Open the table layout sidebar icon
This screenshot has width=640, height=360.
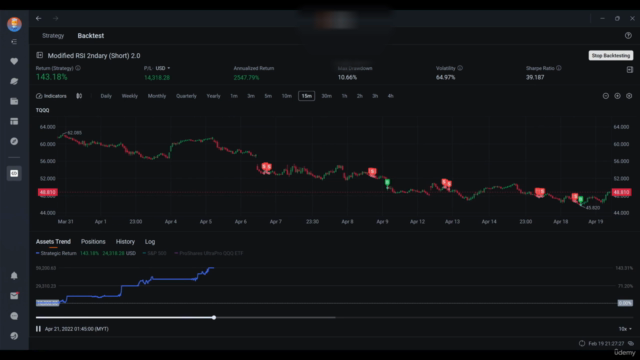14,121
